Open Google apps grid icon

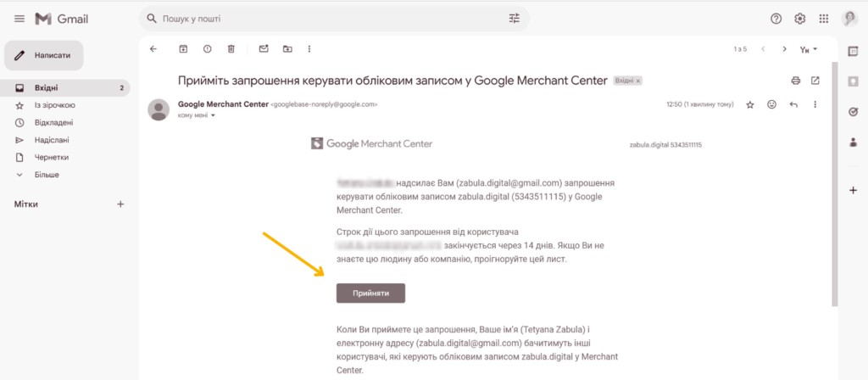point(824,19)
